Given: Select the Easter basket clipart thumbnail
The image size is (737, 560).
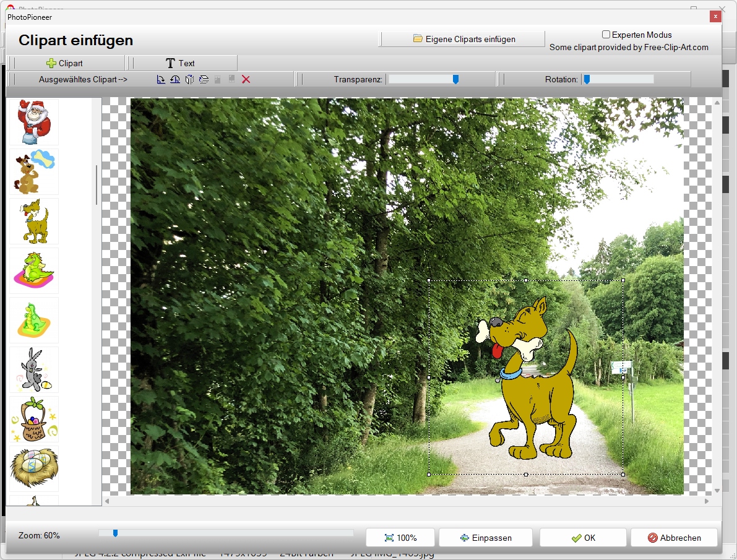Looking at the screenshot, I should point(34,419).
